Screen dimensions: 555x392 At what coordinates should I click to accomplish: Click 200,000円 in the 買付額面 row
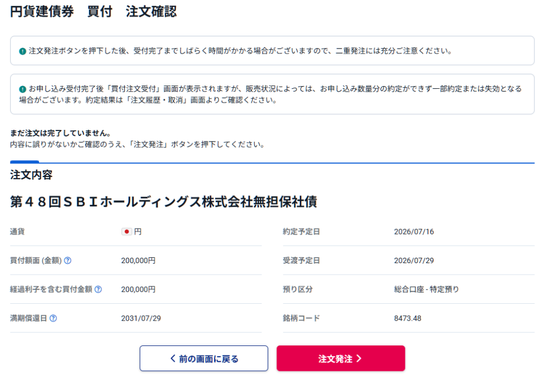(138, 260)
